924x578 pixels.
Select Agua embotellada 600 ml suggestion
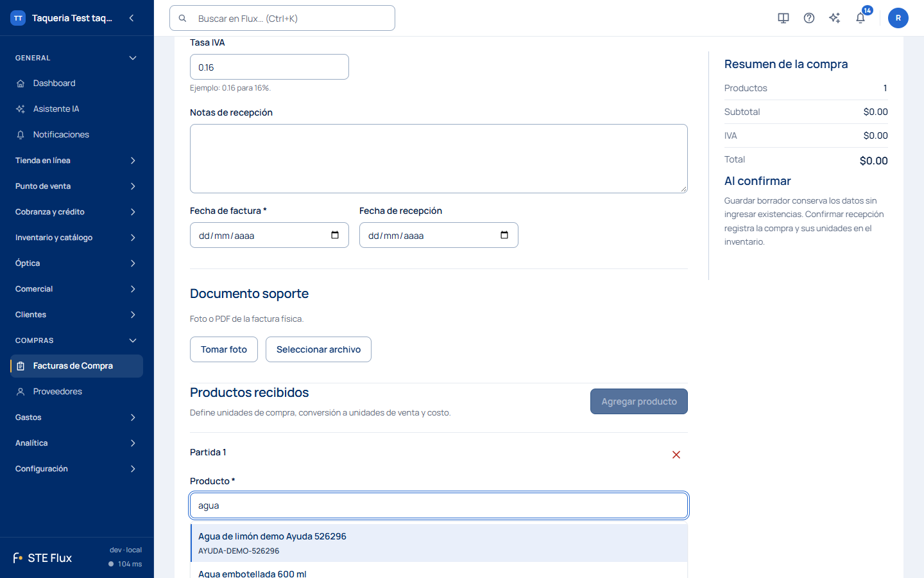[x=439, y=572]
